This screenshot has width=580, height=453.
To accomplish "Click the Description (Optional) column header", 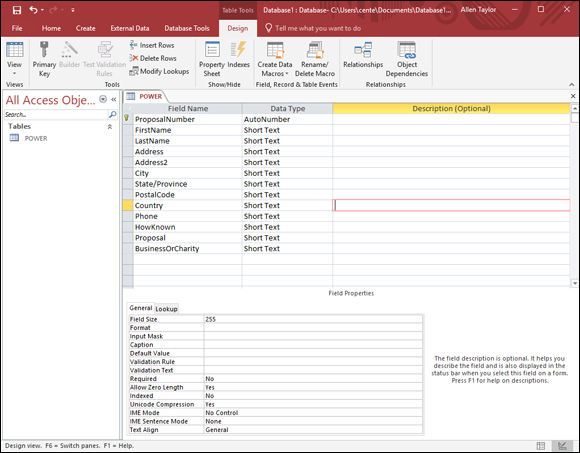I will click(451, 108).
